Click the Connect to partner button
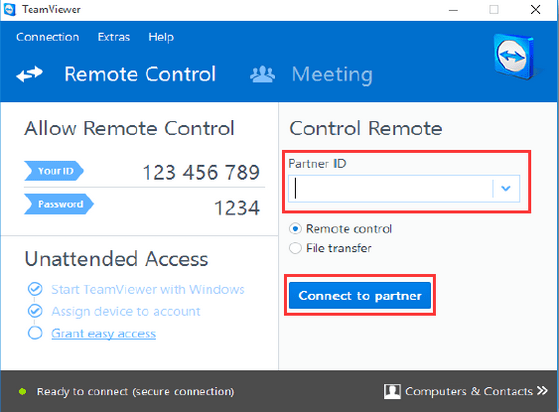Viewport: 559px width, 412px height. [x=360, y=295]
